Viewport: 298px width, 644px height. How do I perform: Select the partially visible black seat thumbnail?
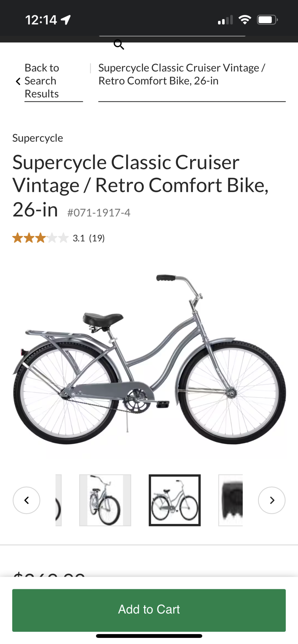(231, 500)
